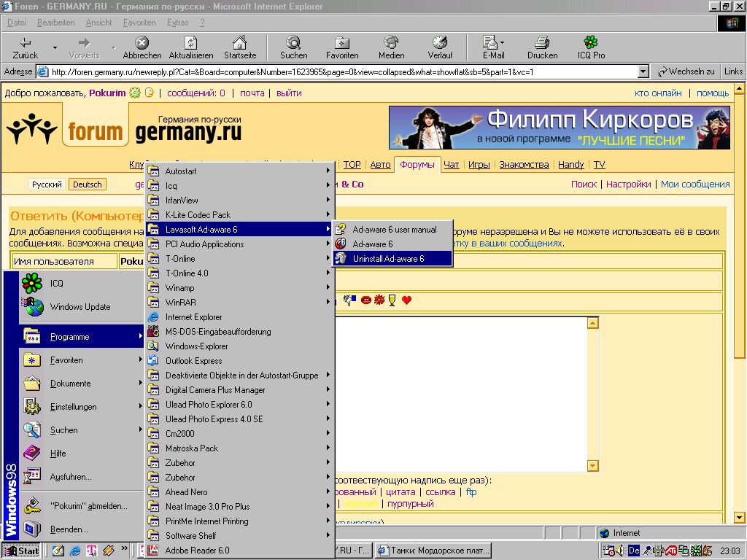Click the выйти logout link
Screen dimensions: 747x560
pos(289,93)
